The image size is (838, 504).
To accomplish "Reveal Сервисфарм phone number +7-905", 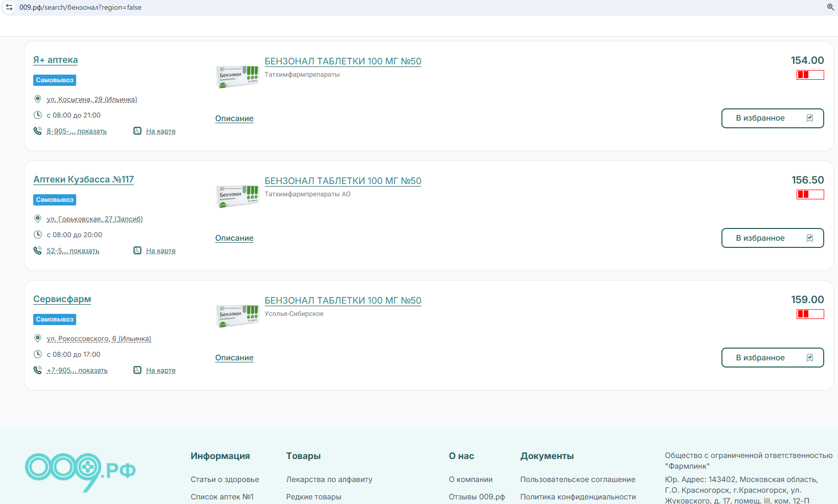I will click(x=77, y=371).
